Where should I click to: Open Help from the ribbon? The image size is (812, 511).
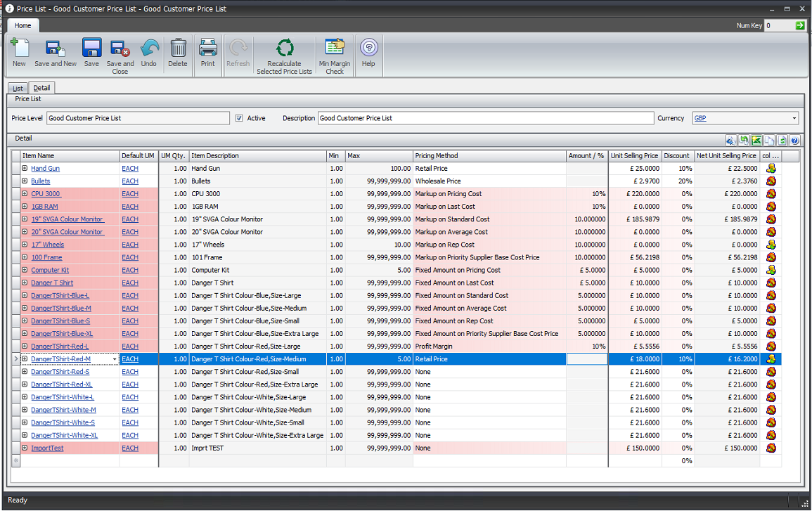click(x=368, y=49)
